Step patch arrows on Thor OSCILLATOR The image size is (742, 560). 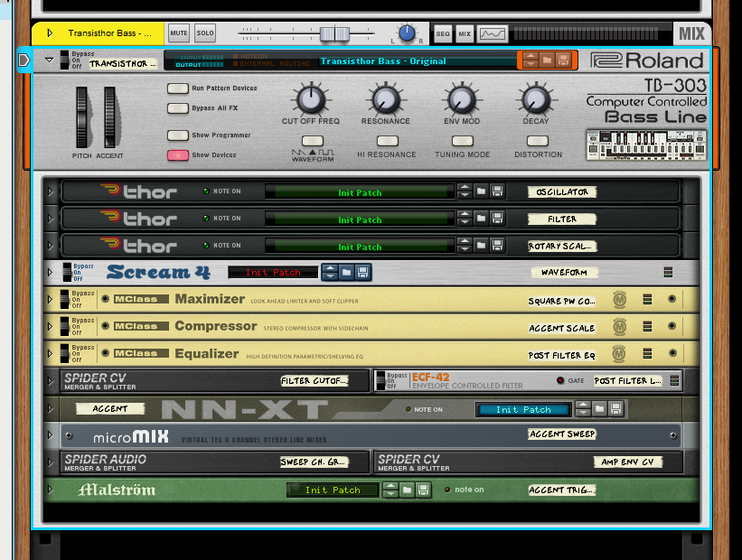[x=465, y=191]
